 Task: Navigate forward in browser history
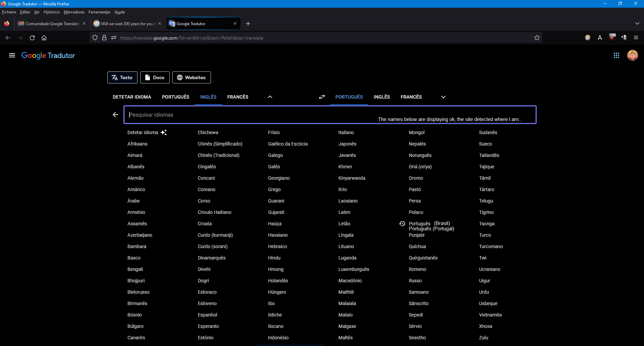[20, 38]
